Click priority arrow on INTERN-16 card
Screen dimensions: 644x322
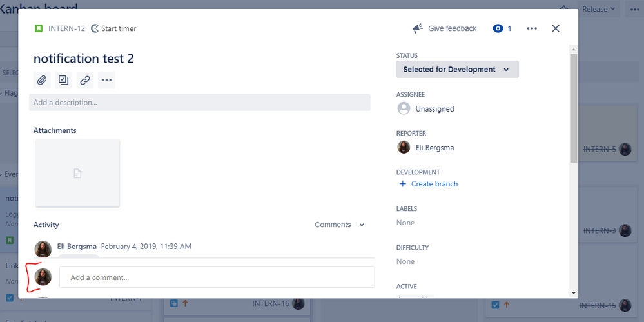pos(185,303)
